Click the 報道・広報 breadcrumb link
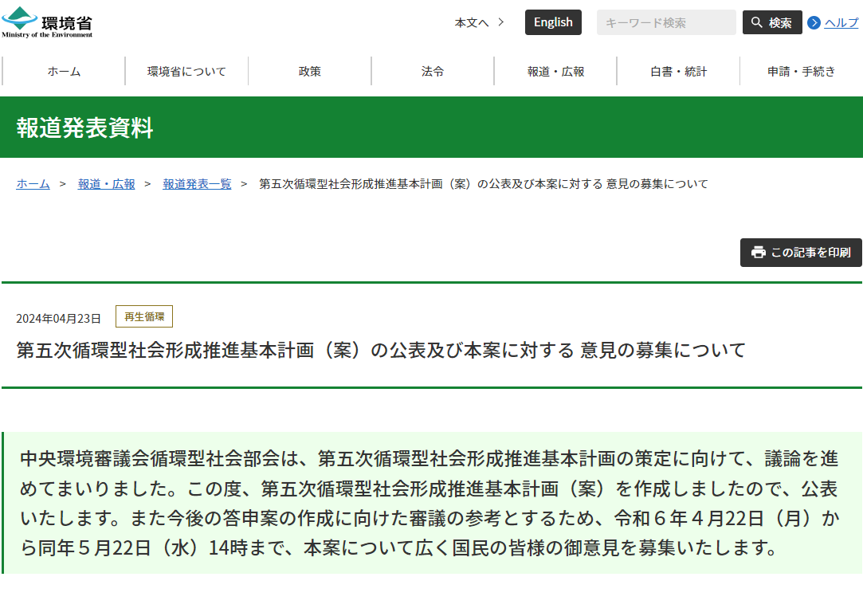The image size is (863, 616). [x=106, y=184]
